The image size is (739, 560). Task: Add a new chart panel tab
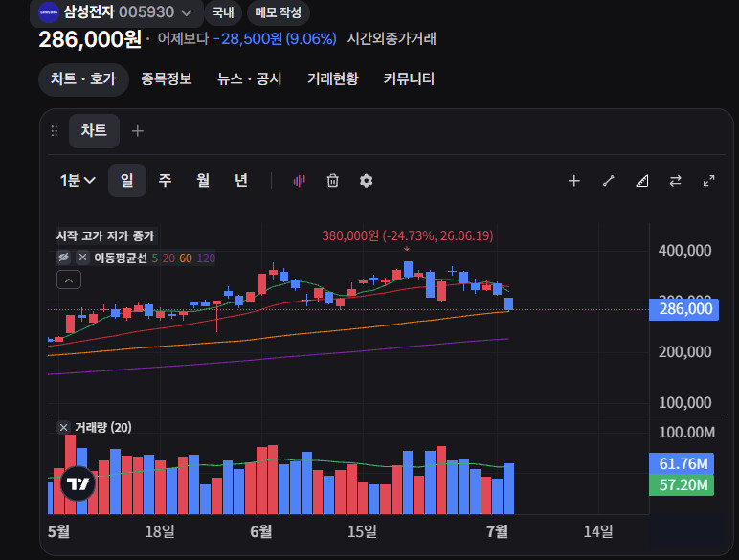pos(137,131)
